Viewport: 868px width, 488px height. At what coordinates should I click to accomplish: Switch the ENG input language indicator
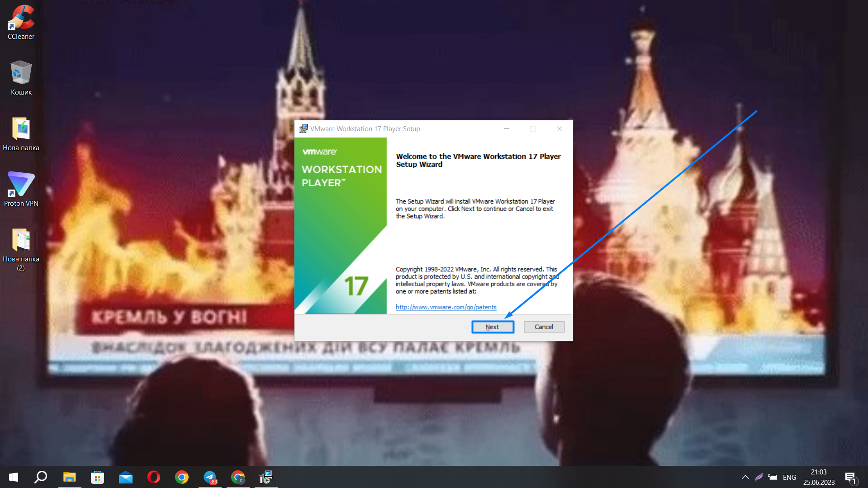789,477
